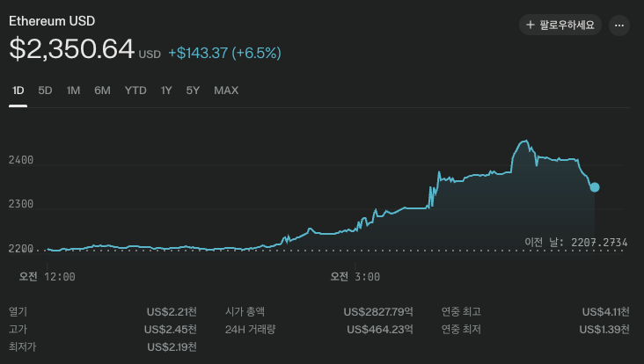644x364 pixels.
Task: Click the Ethereum USD title
Action: tap(52, 21)
